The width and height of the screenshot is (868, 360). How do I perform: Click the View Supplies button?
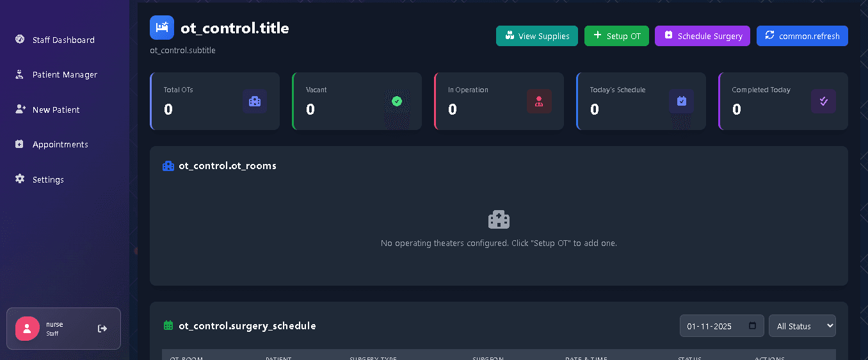(x=536, y=36)
